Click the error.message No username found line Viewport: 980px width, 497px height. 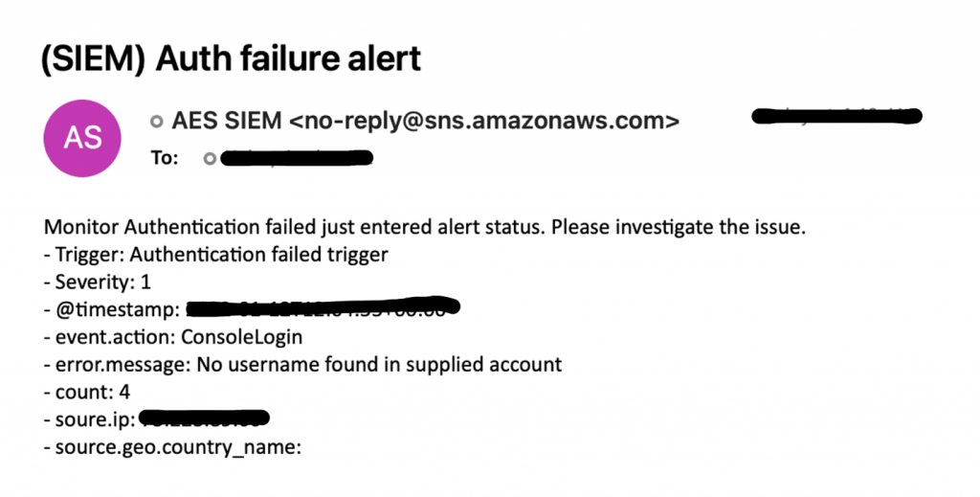pos(302,365)
